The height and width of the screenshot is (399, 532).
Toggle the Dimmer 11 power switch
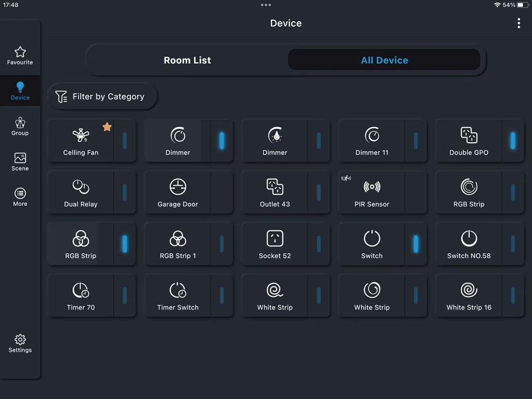tap(415, 140)
